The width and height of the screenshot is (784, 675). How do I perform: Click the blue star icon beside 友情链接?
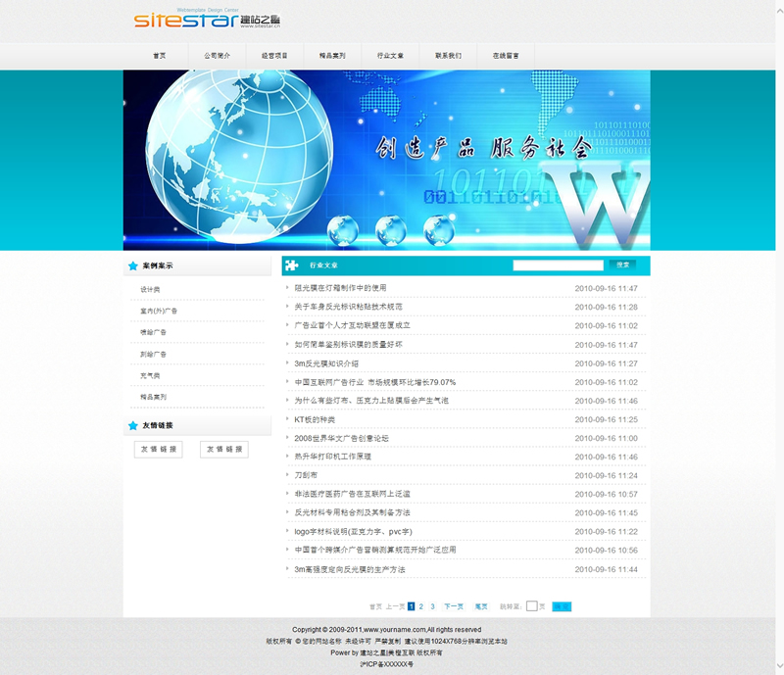(x=133, y=425)
